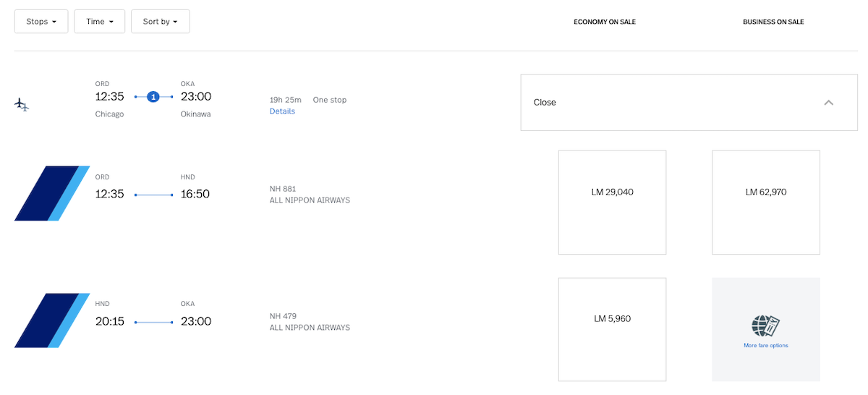Click the ANA logo for flight NH 479
The image size is (868, 395).
[52, 320]
